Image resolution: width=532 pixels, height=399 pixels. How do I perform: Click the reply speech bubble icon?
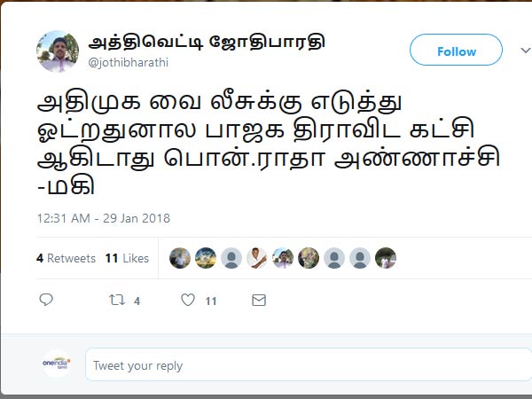pyautogui.click(x=46, y=300)
